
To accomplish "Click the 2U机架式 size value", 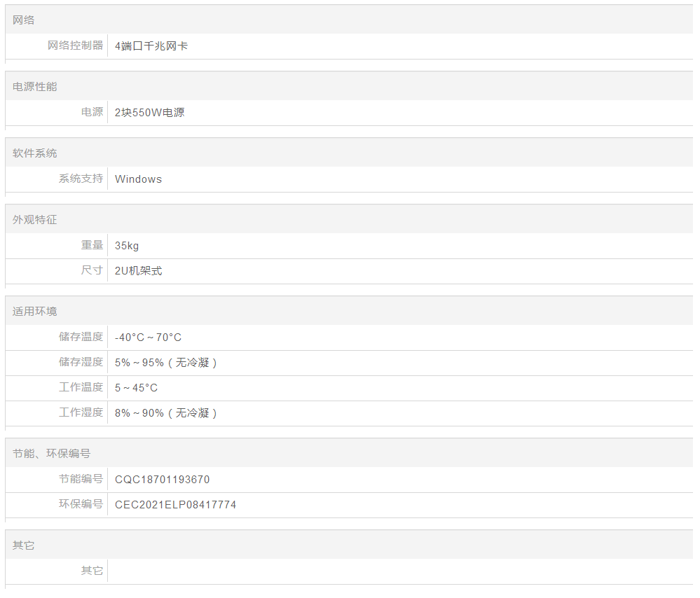I will click(139, 271).
